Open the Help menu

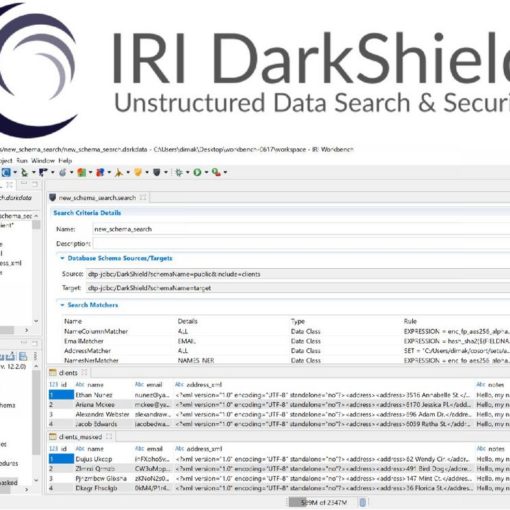tap(65, 161)
